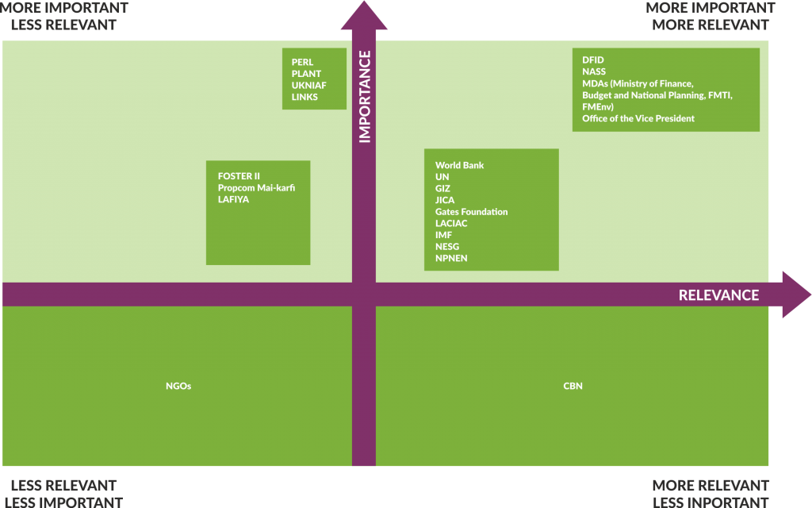Click on "UKNIAF" in the box
Viewport: 812px width, 508px height.
coord(308,86)
